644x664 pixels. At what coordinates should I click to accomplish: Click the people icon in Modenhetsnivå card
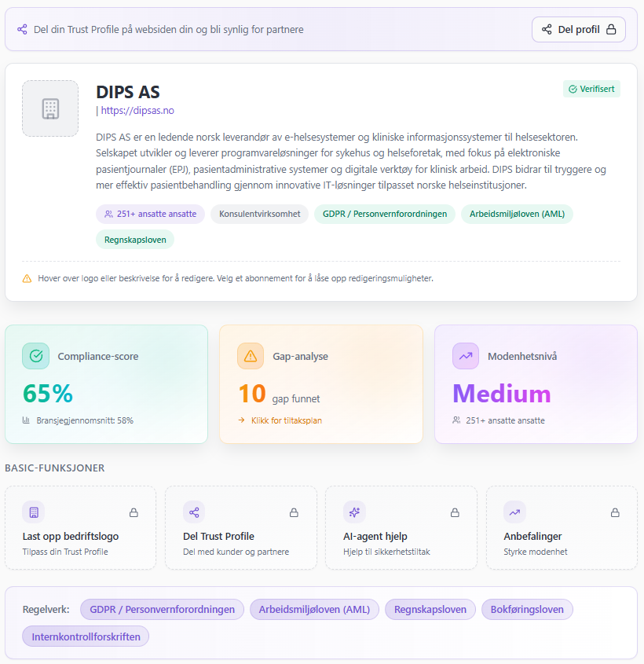point(456,420)
